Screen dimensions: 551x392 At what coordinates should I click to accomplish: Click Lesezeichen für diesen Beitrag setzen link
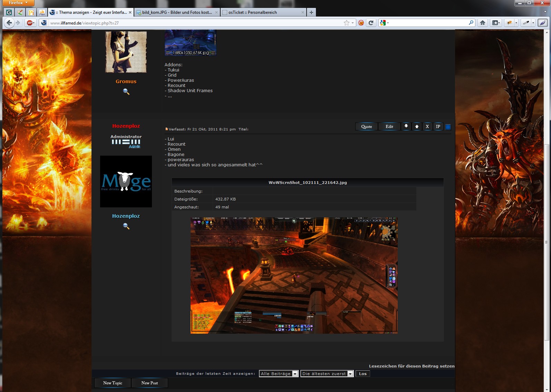pos(412,366)
